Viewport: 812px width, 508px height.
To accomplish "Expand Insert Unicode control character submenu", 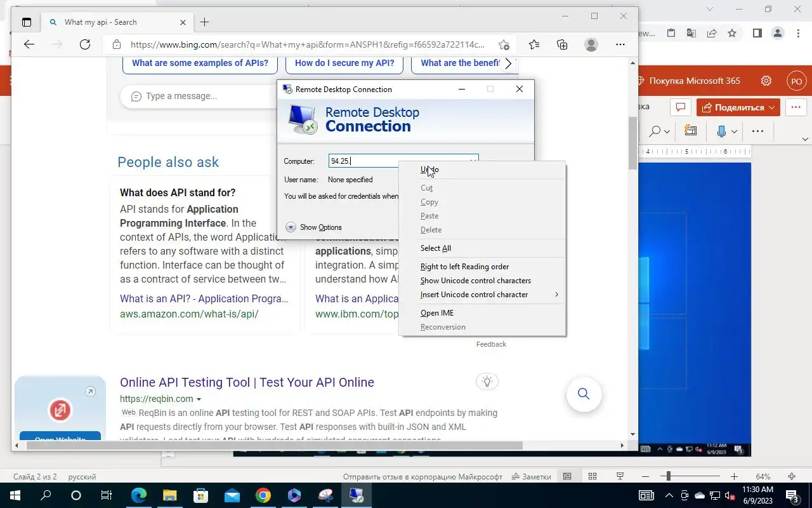I will (x=482, y=295).
